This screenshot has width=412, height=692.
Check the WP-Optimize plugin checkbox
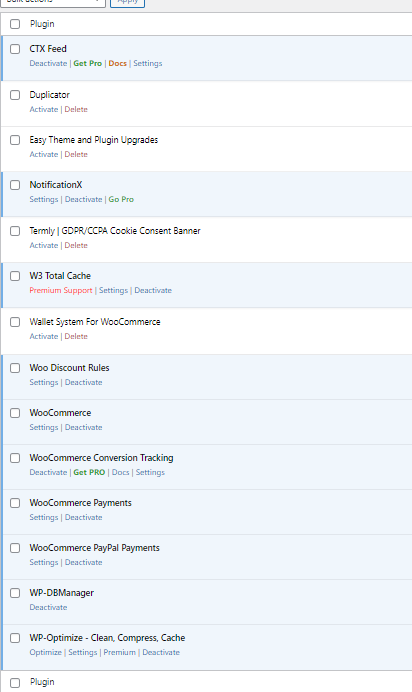tap(15, 637)
